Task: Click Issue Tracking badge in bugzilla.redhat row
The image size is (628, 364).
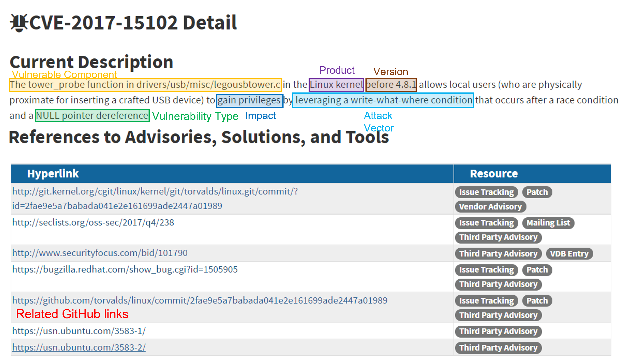Action: (x=486, y=270)
